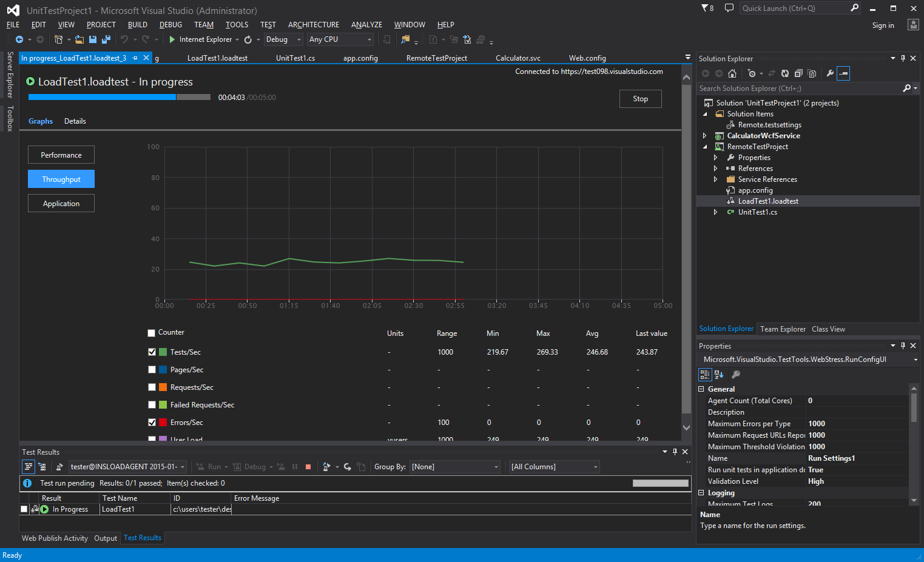Click the Navigate Backward arrow in main toolbar
Image resolution: width=924 pixels, height=562 pixels.
tap(19, 39)
